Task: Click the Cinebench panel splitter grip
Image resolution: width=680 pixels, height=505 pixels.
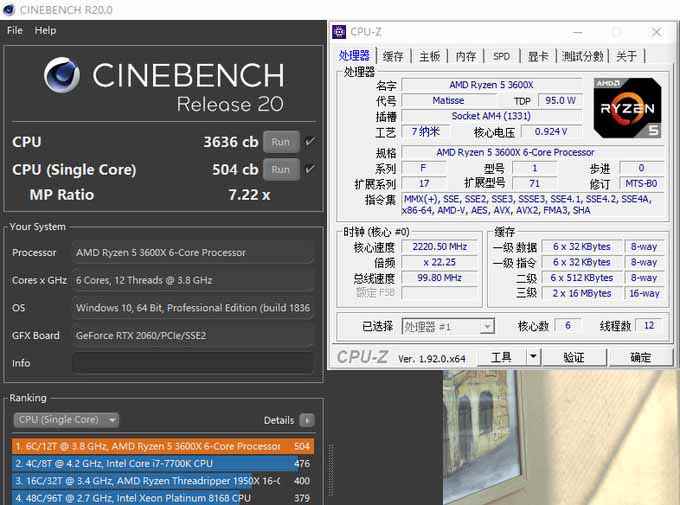Action: point(331,469)
